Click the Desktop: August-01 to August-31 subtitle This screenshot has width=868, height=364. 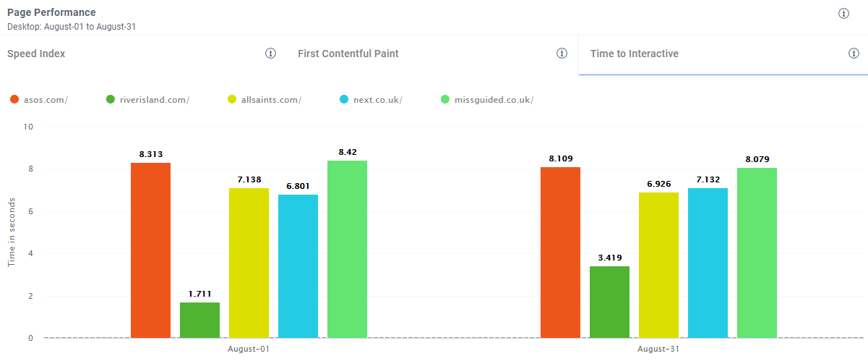(72, 27)
